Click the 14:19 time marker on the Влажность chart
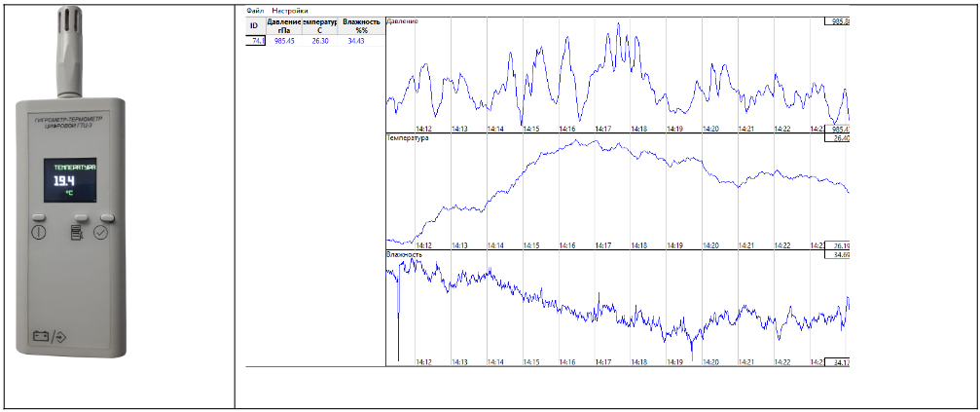Screen dimensions: 980x412 click(x=674, y=361)
